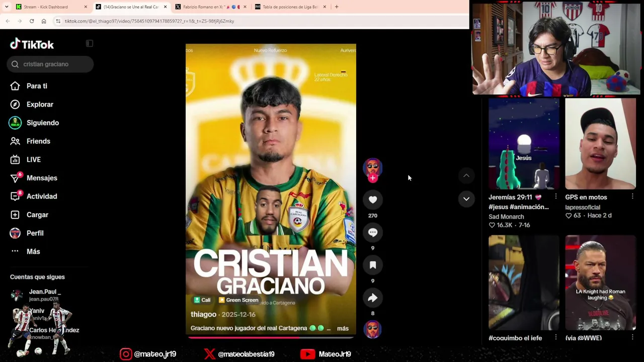Switch to Fabrizio Romano en X tab
This screenshot has height=362, width=644.
click(210, 7)
